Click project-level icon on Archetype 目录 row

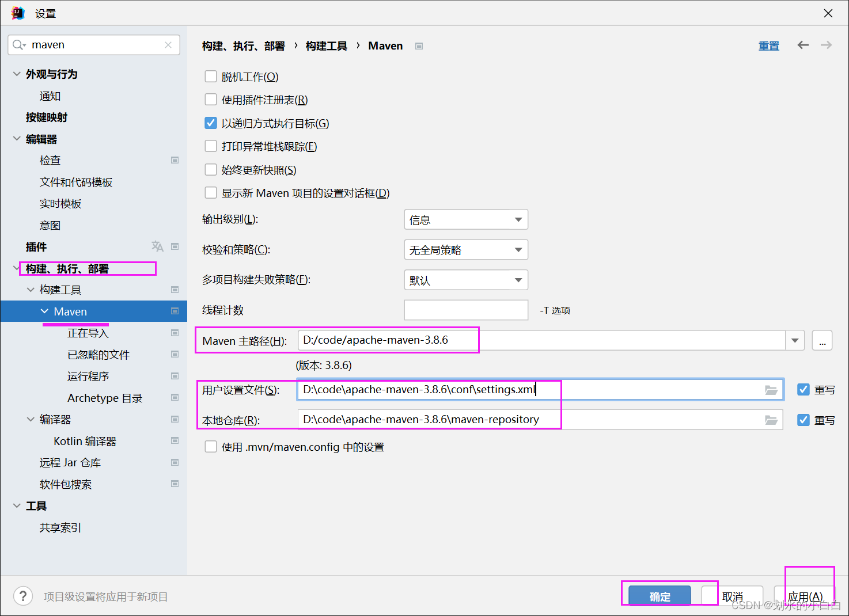coord(175,397)
